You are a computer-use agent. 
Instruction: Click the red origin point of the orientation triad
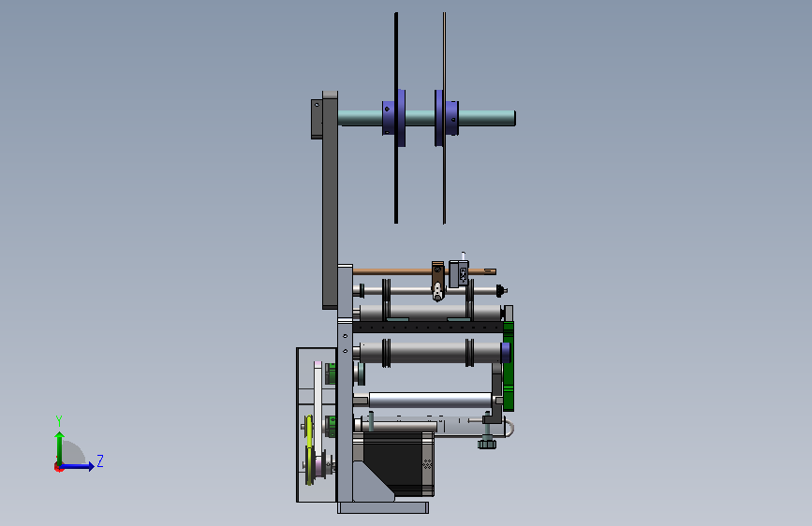tap(58, 467)
